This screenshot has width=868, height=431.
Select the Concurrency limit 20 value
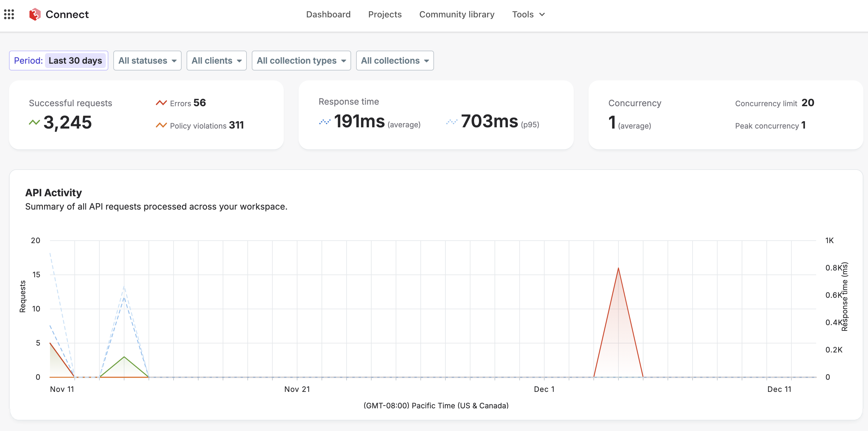click(x=808, y=102)
